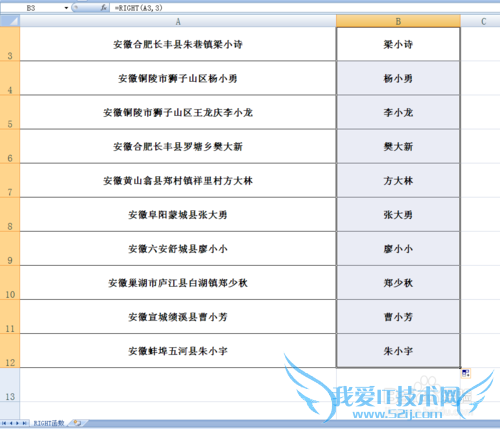The image size is (500, 429).
Task: Select result cell 郑少秋 in column B
Action: (398, 283)
